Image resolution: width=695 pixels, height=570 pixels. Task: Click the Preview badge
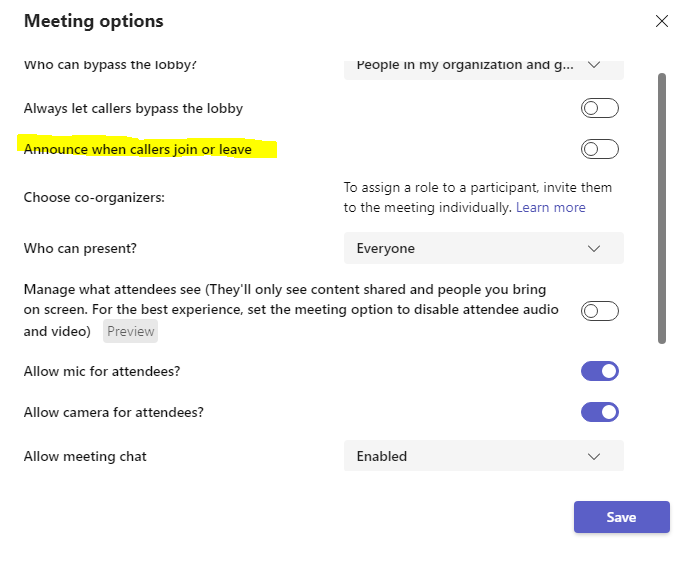tap(131, 331)
